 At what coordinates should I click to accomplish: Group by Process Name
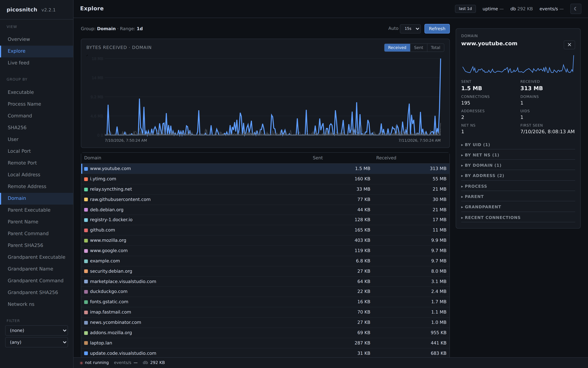pos(37,104)
